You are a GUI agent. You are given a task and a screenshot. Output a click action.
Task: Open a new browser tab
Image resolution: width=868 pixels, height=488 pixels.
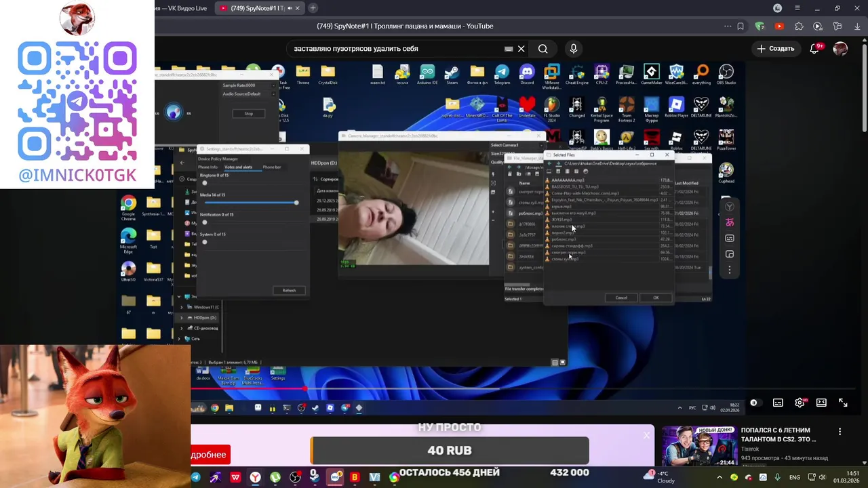tap(313, 8)
